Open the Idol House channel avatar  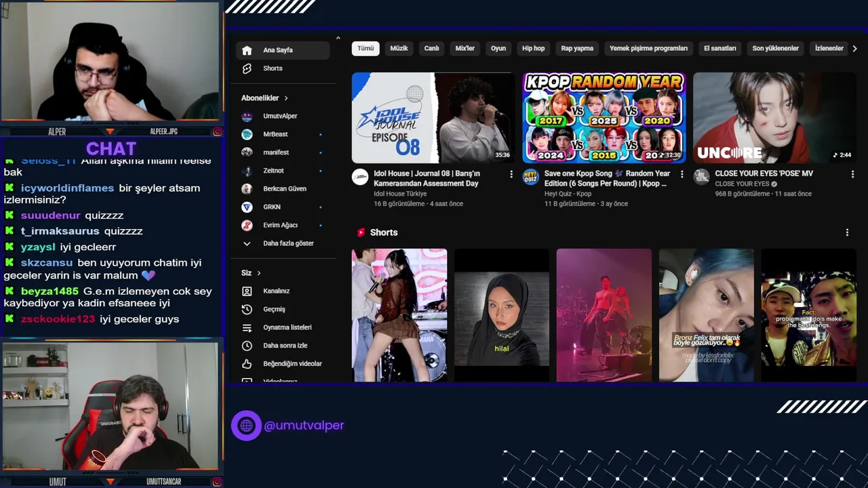360,177
